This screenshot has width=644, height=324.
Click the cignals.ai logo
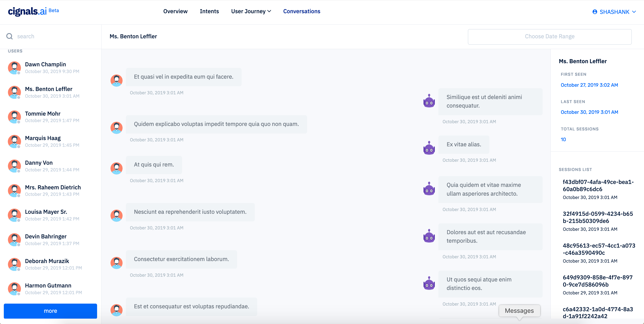click(x=28, y=11)
